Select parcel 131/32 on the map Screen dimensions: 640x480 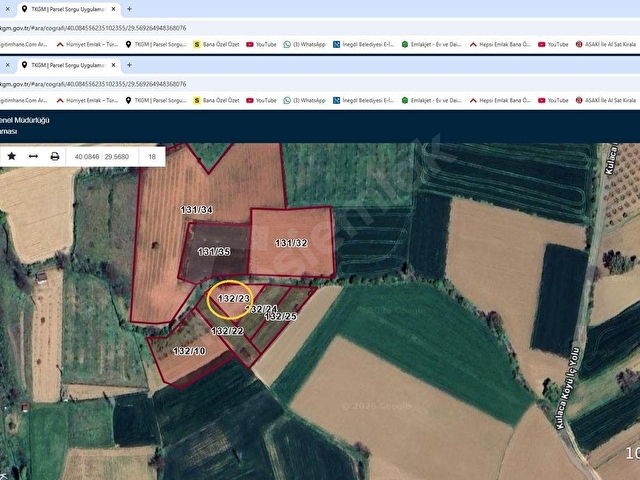[291, 243]
